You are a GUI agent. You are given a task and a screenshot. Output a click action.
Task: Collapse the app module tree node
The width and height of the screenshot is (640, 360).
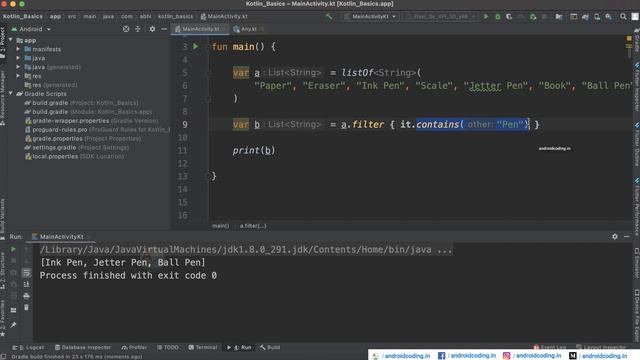click(11, 40)
